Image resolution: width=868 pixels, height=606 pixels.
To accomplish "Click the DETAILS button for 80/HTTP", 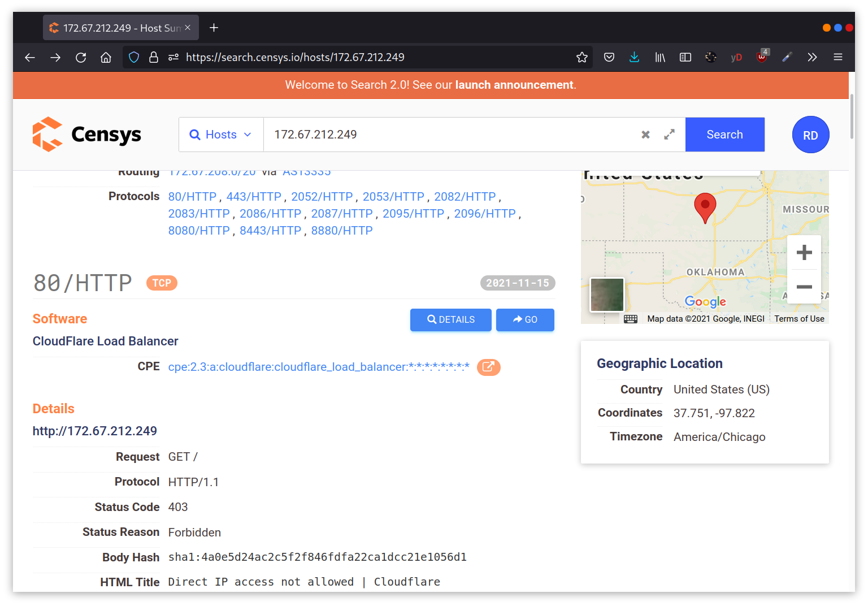I will tap(451, 319).
